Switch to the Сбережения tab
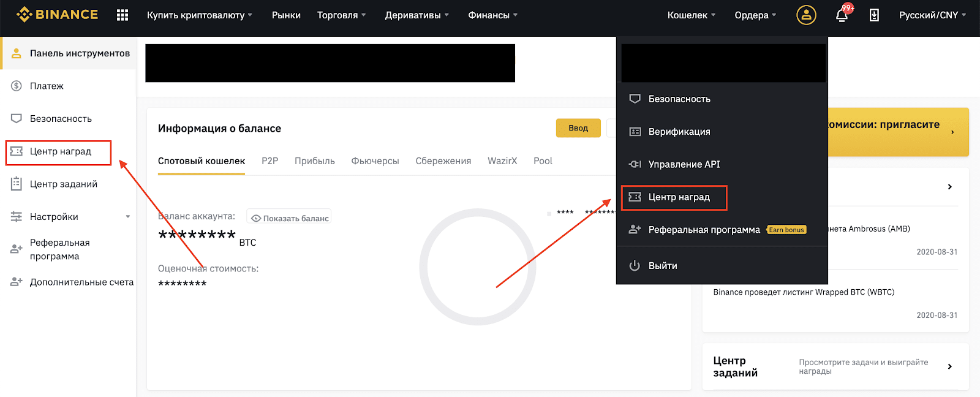This screenshot has width=980, height=397. coord(443,161)
